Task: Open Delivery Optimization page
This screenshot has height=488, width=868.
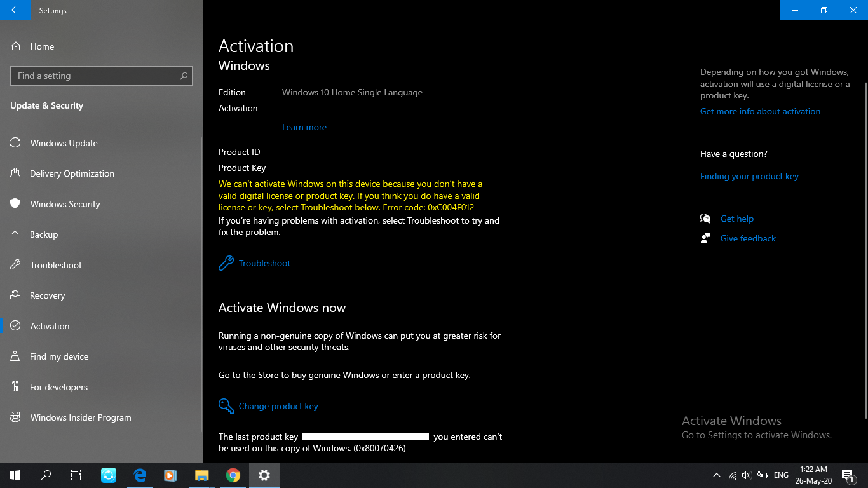Action: 102,173
